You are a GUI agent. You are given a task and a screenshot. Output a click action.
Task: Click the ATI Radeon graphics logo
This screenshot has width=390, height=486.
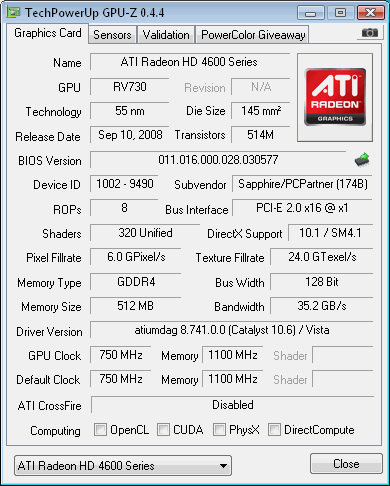[x=335, y=97]
